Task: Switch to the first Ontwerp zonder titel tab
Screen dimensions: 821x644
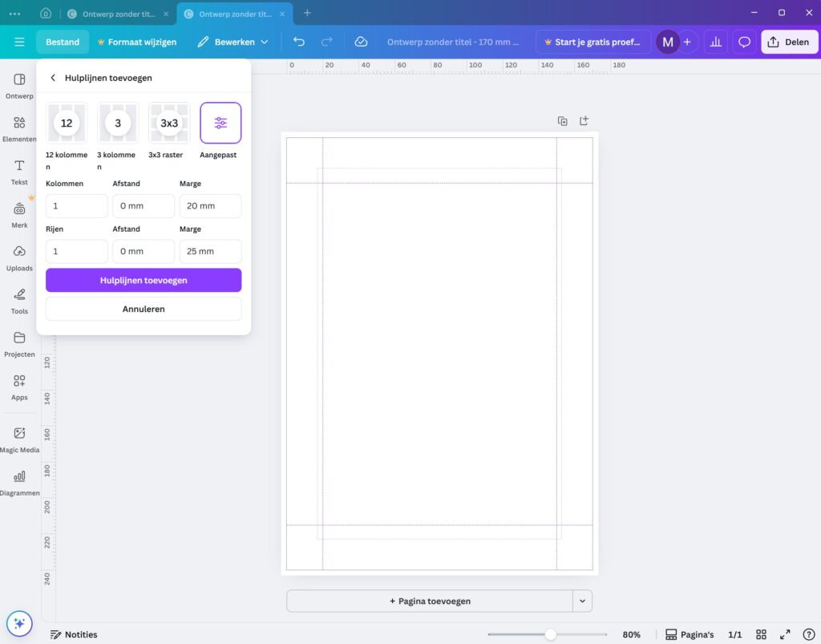Action: [119, 14]
